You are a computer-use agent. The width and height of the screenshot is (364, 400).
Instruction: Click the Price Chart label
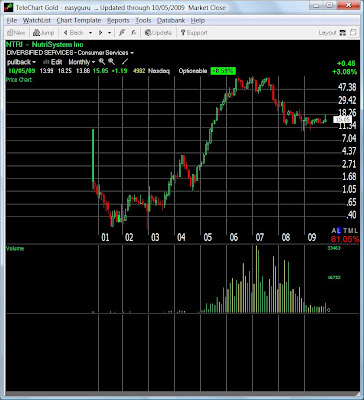coord(19,80)
